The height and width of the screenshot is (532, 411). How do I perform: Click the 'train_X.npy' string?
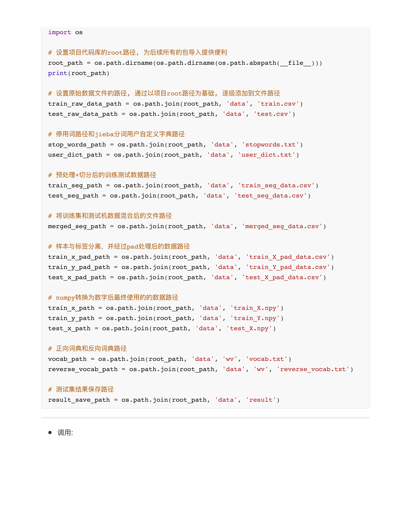(x=255, y=308)
